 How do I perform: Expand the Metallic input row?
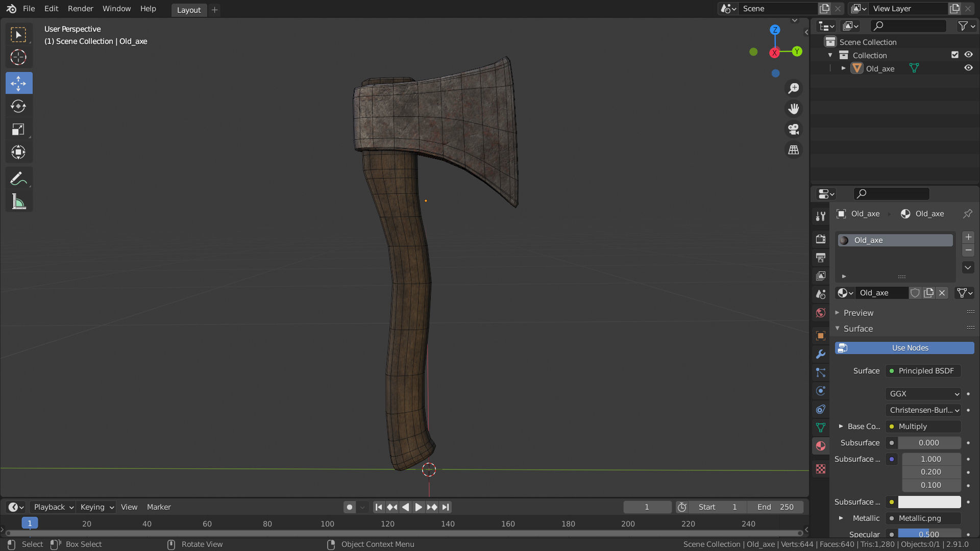(x=841, y=518)
